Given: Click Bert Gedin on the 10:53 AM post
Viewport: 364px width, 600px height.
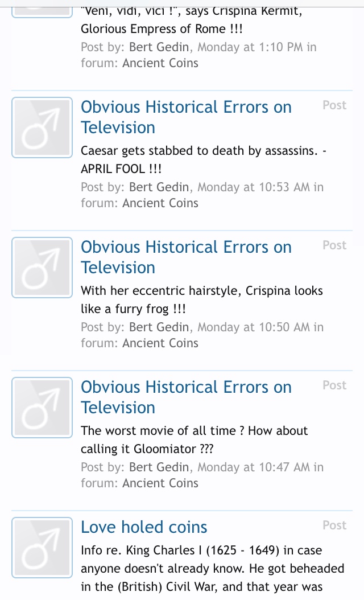Looking at the screenshot, I should (159, 187).
